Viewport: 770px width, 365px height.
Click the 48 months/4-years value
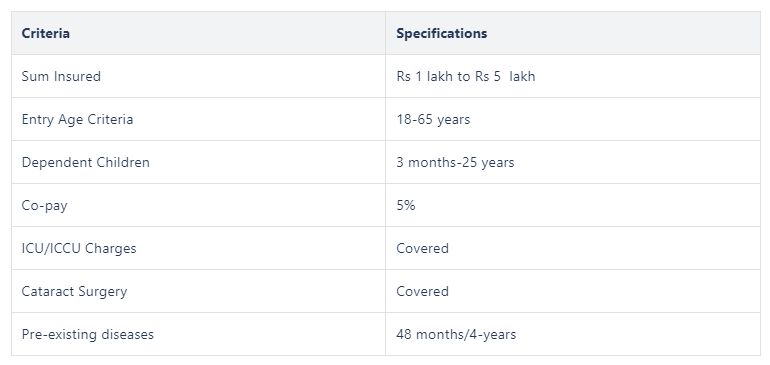click(x=456, y=334)
